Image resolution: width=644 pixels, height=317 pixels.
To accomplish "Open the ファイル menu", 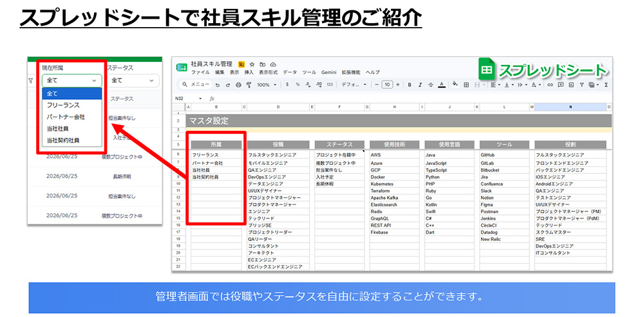I will pyautogui.click(x=200, y=72).
